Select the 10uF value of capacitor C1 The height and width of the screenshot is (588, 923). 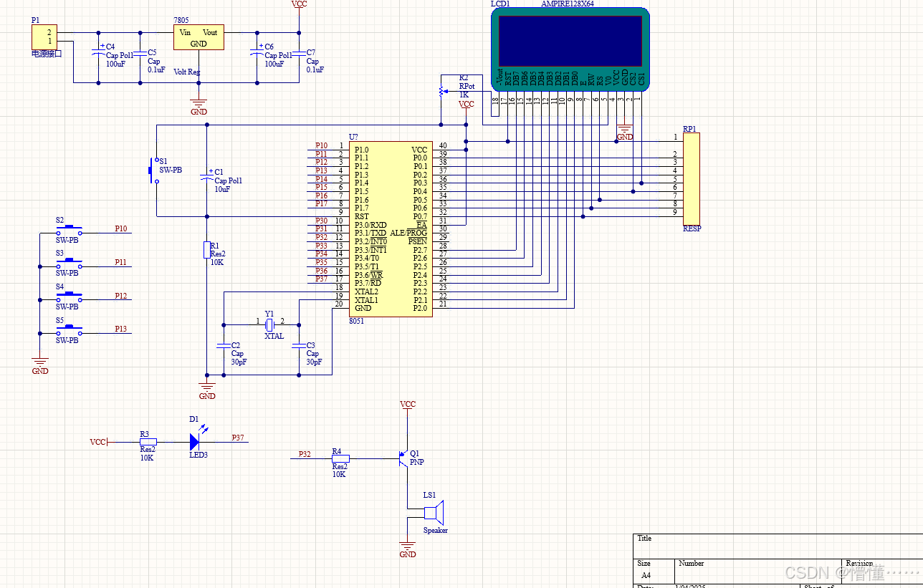pyautogui.click(x=222, y=189)
